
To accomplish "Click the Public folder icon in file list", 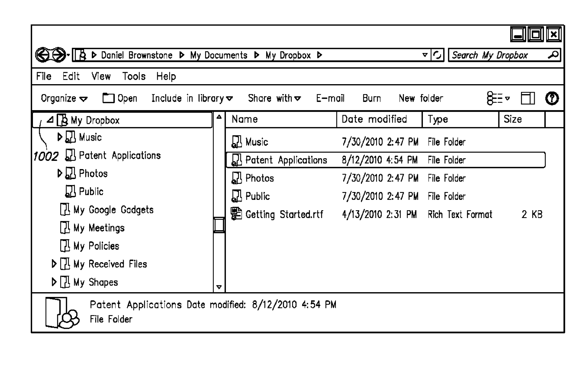I will [x=237, y=196].
